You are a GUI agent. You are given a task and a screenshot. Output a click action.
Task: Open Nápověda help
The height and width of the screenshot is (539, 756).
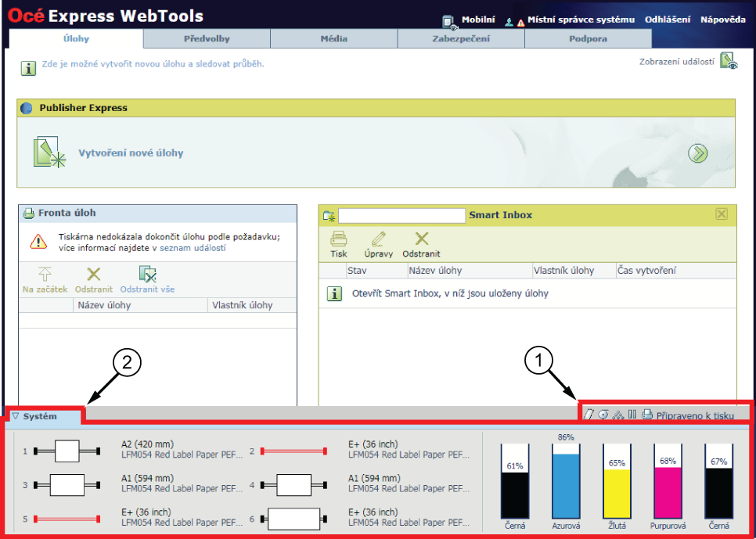point(723,20)
